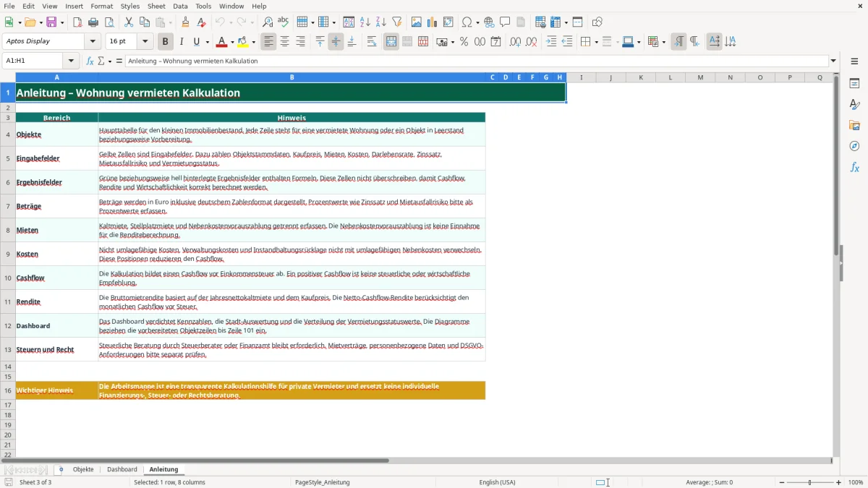Viewport: 868px width, 488px height.
Task: Switch to the Objekte sheet tab
Action: (83, 469)
